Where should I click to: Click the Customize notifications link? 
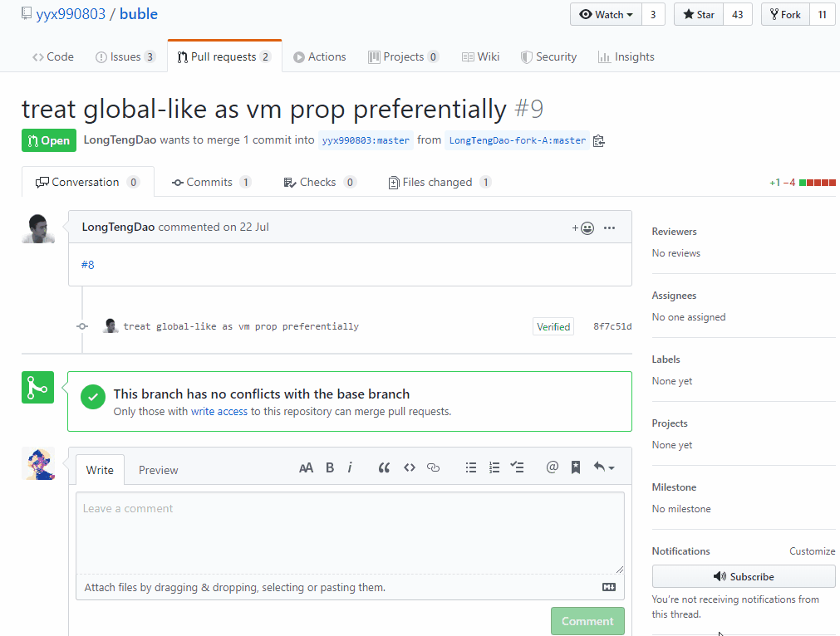812,550
